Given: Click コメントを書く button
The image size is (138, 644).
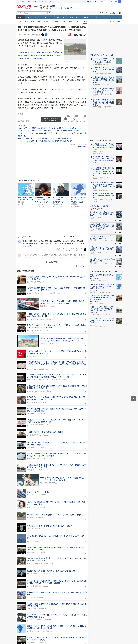Looking at the screenshot, I should click(x=69, y=236).
